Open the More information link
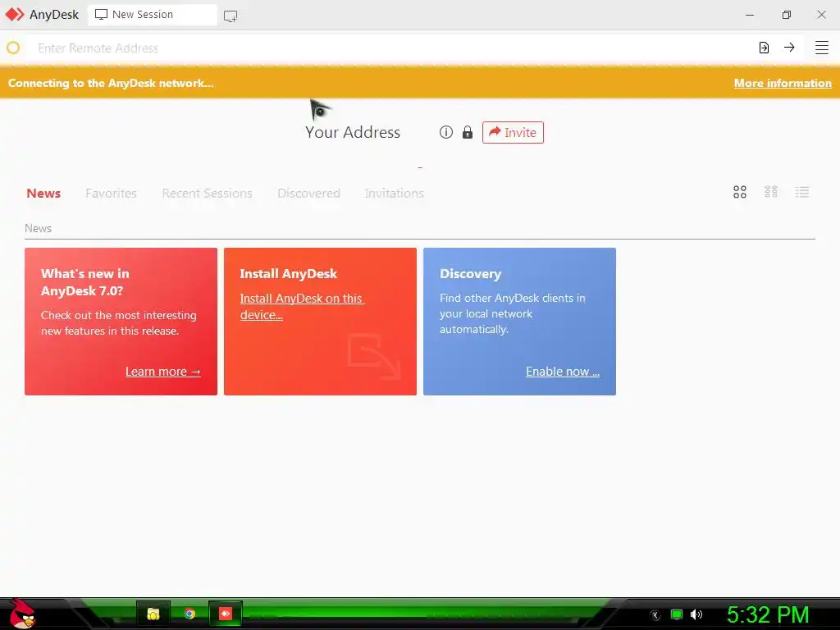Screen dimensions: 840x630 click(783, 83)
